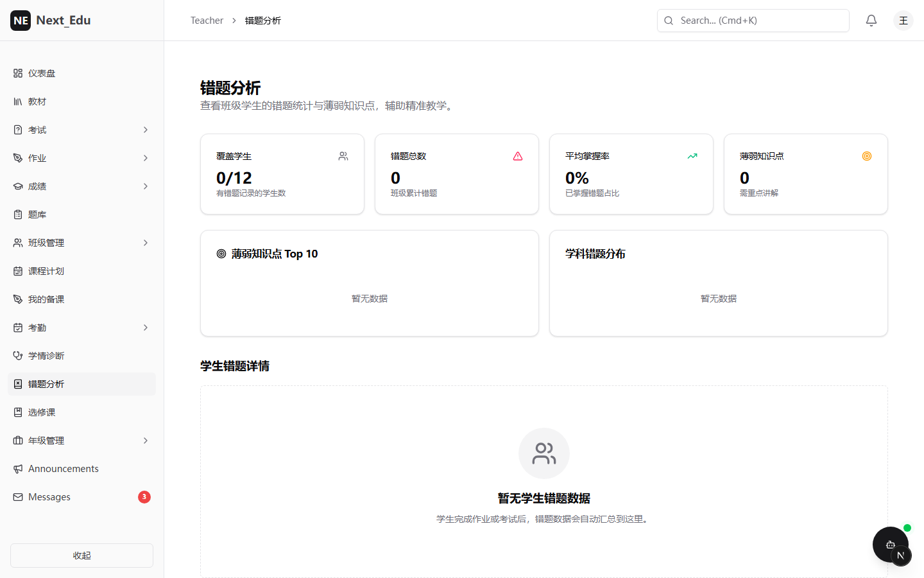Click the 我的备课 pen icon
924x578 pixels.
[x=18, y=299]
